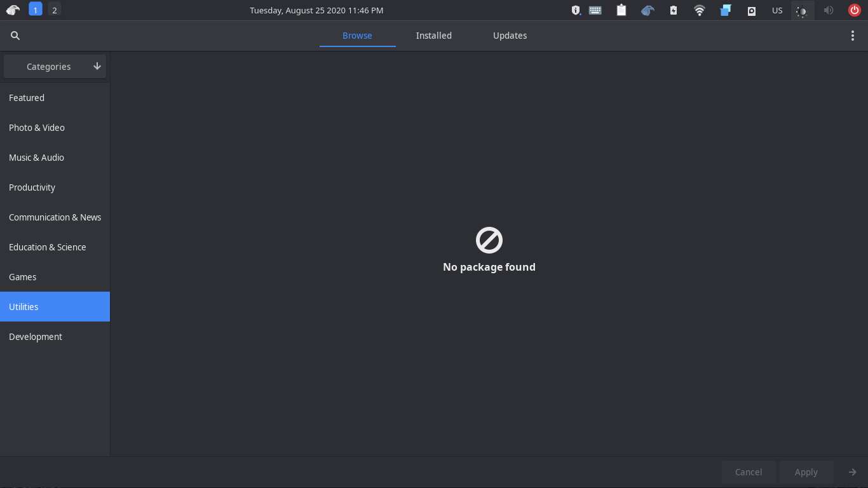Screen dimensions: 868x488
Task: Open the volume speaker control
Action: pos(829,10)
